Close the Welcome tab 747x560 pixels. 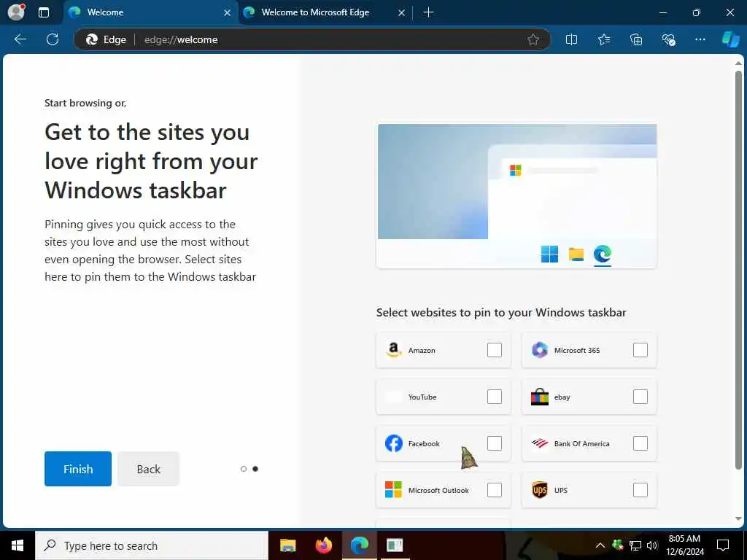pos(228,13)
